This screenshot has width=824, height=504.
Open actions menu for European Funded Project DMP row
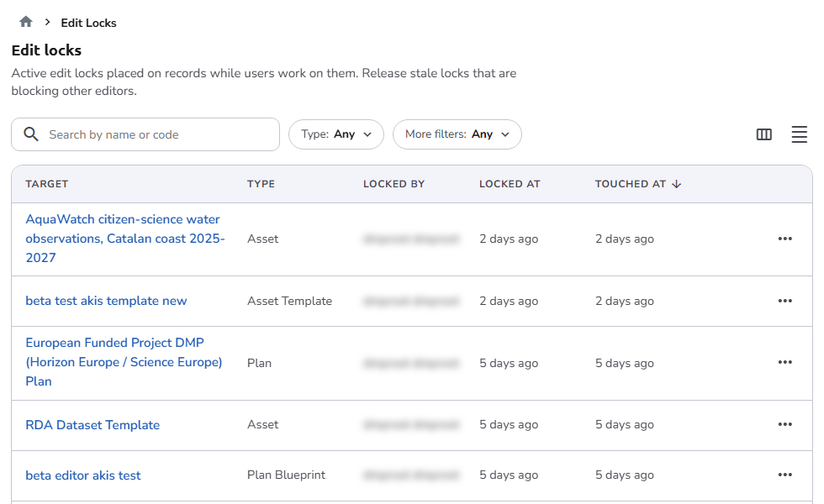pyautogui.click(x=784, y=362)
